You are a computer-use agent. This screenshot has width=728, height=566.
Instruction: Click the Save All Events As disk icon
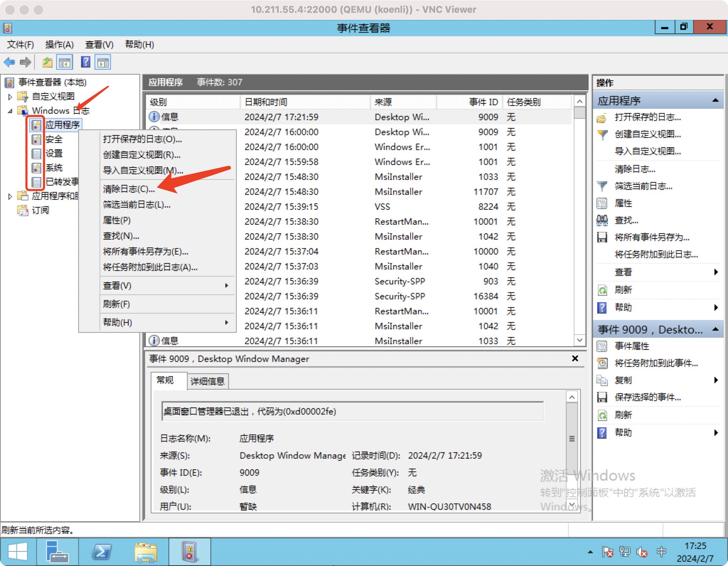point(602,237)
